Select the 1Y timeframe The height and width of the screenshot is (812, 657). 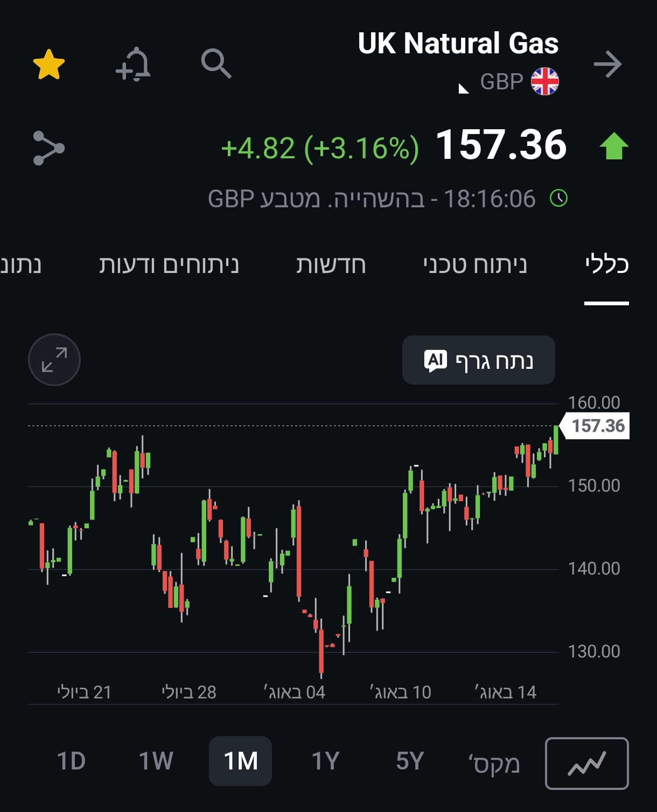click(x=325, y=761)
